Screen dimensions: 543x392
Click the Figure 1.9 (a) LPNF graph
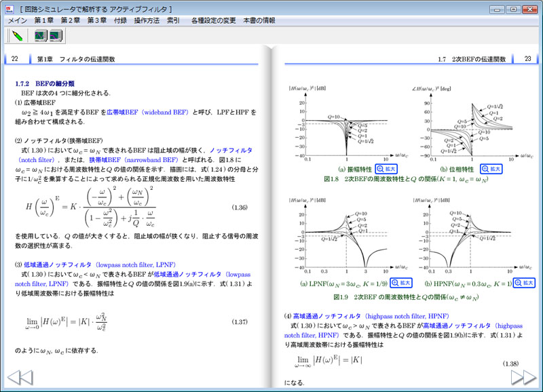click(x=349, y=236)
